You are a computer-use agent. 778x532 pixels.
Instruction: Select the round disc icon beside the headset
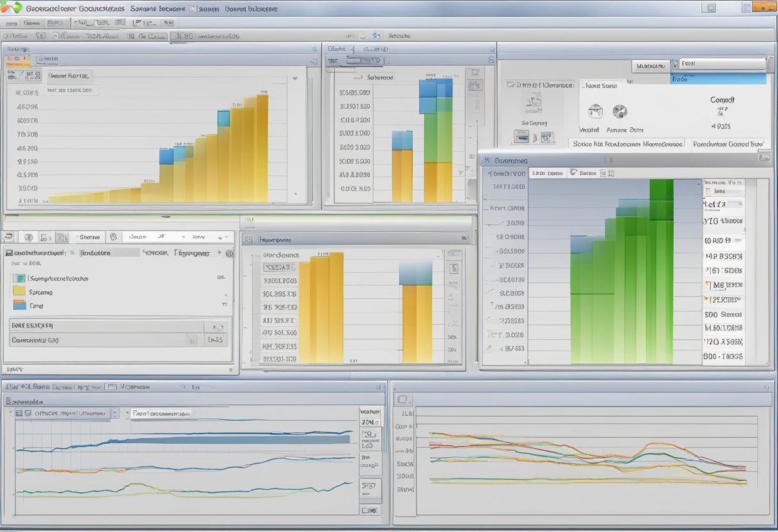pos(619,111)
